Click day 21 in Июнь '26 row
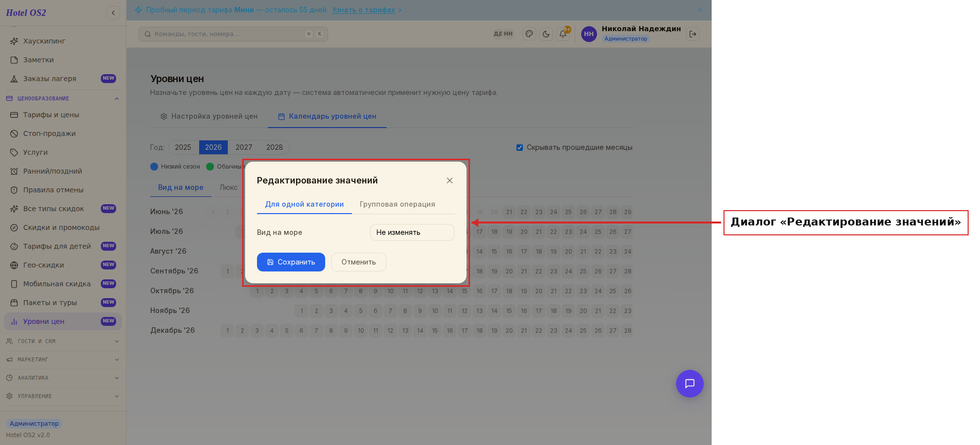 [509, 212]
